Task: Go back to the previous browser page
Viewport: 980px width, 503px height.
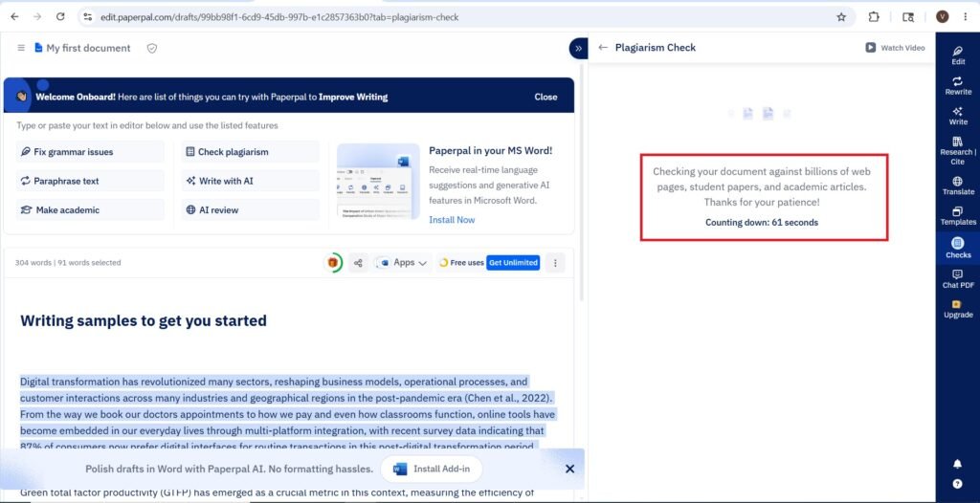Action: click(x=14, y=17)
